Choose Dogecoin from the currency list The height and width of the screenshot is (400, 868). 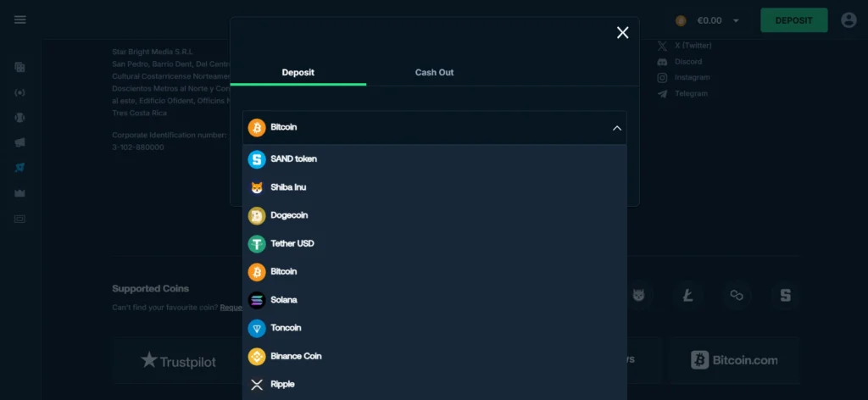(x=435, y=215)
